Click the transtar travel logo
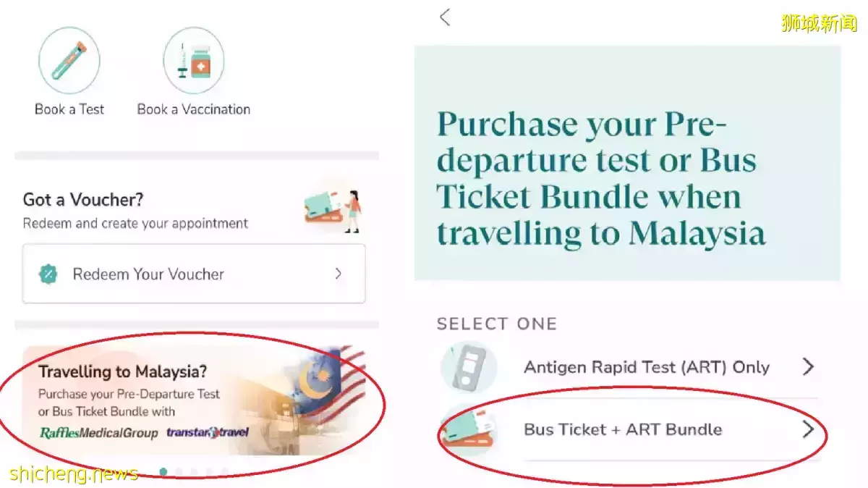 point(208,432)
